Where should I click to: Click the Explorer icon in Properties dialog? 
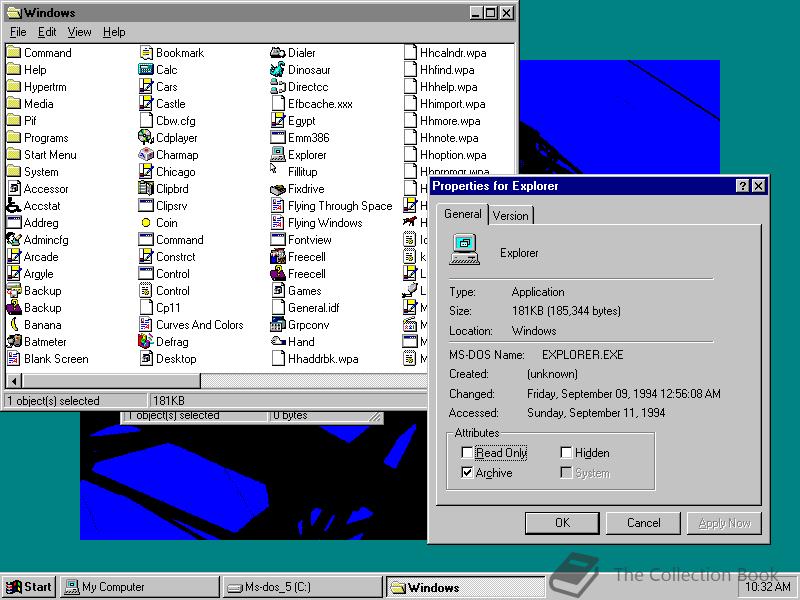[x=464, y=250]
